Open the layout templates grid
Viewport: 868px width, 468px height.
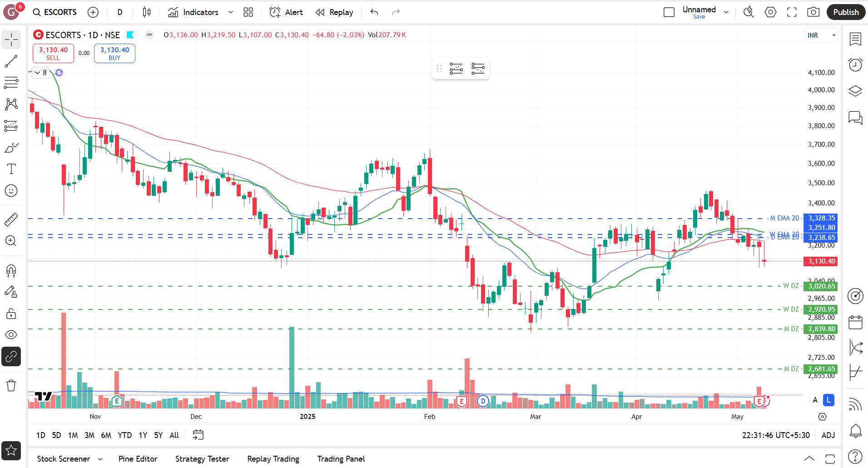248,12
